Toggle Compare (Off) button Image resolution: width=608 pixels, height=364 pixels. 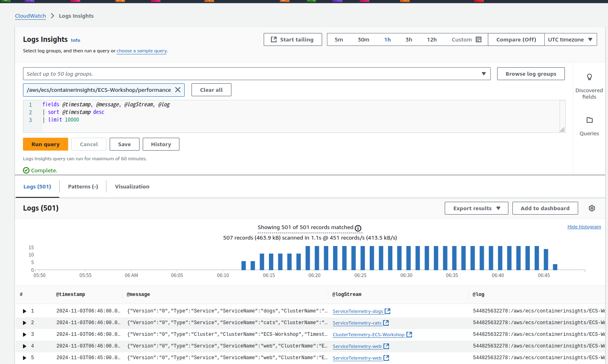516,39
